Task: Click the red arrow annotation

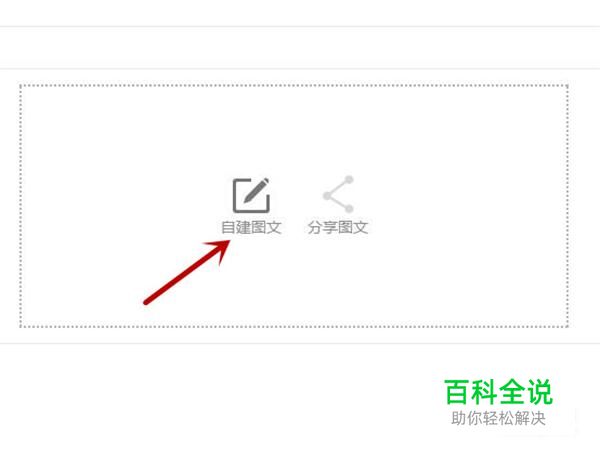Action: coord(187,272)
